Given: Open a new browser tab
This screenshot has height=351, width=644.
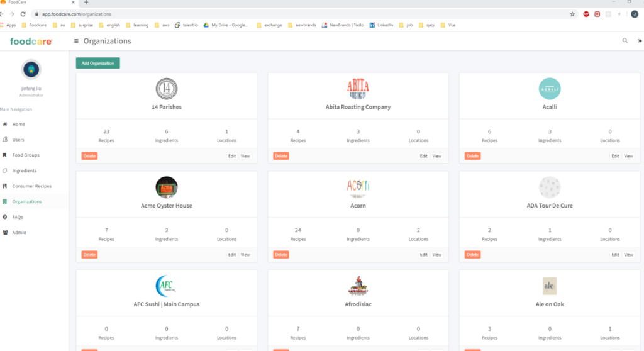Looking at the screenshot, I should (86, 3).
